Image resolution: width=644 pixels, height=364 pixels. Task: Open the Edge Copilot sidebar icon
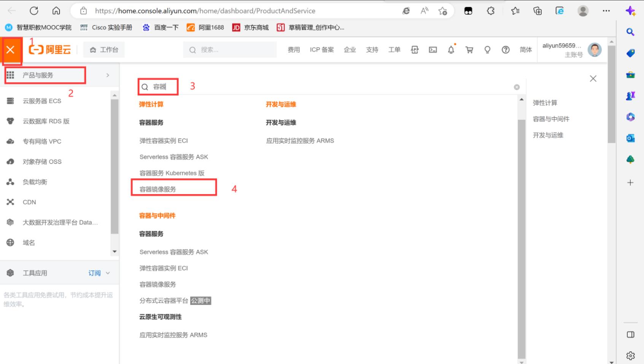click(630, 11)
